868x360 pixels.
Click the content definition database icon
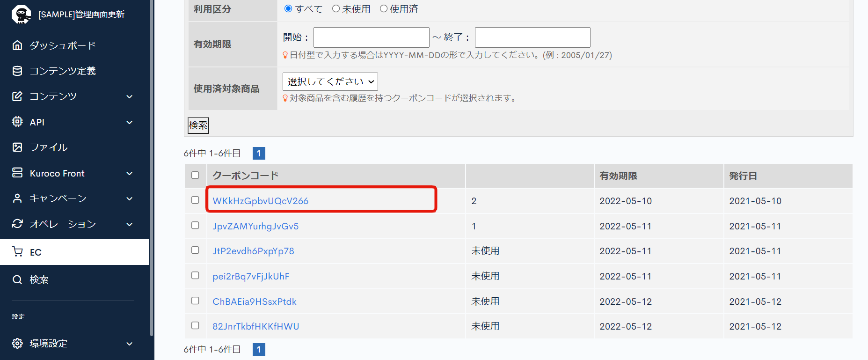(17, 71)
